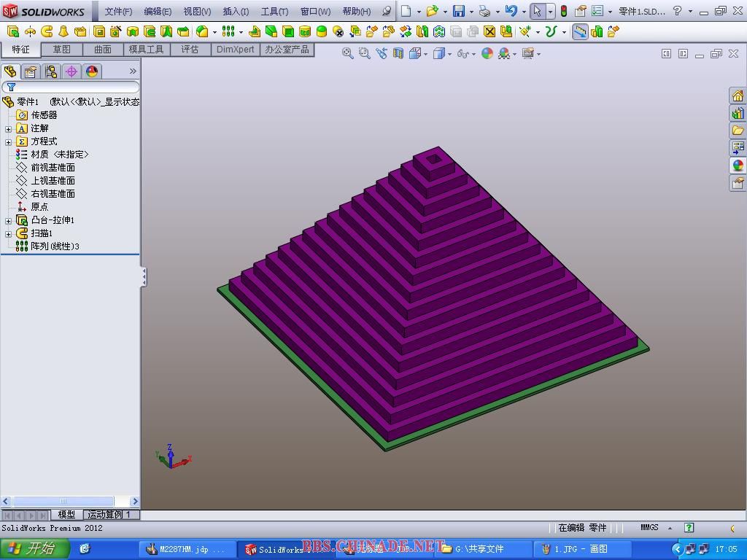The width and height of the screenshot is (747, 560).
Task: Switch to the 草图 tab
Action: coord(61,50)
